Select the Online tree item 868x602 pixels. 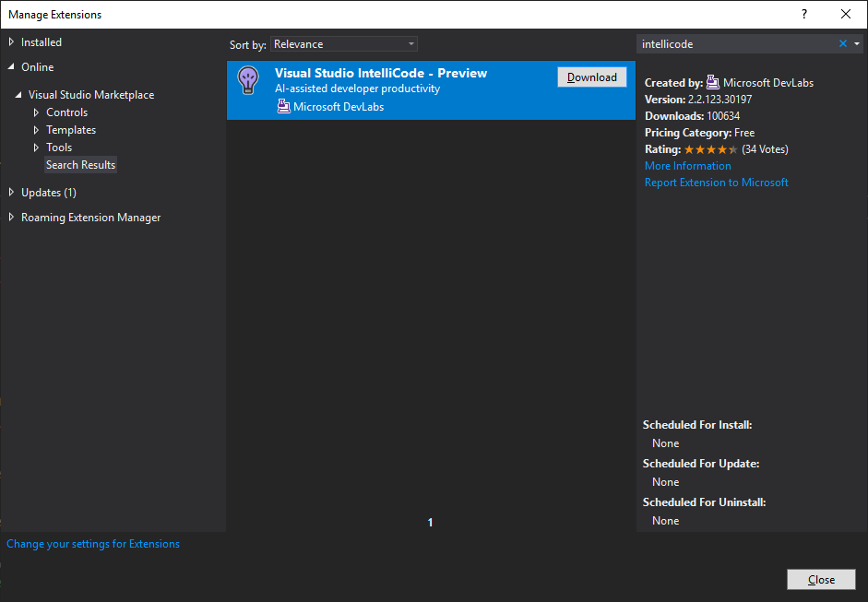38,67
